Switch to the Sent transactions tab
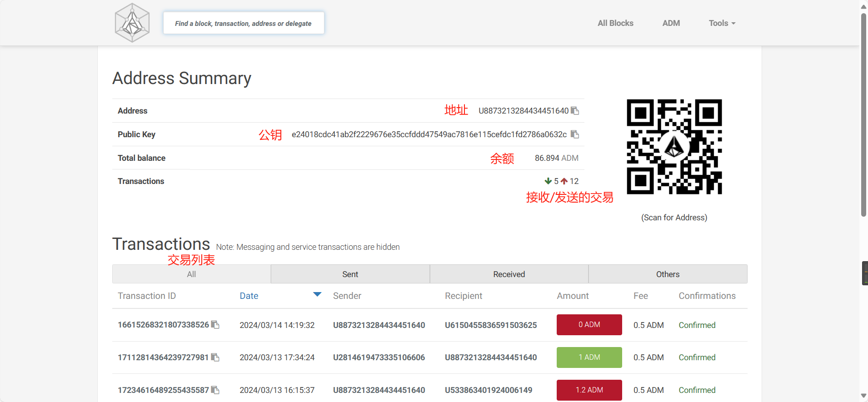This screenshot has width=868, height=402. click(x=350, y=274)
